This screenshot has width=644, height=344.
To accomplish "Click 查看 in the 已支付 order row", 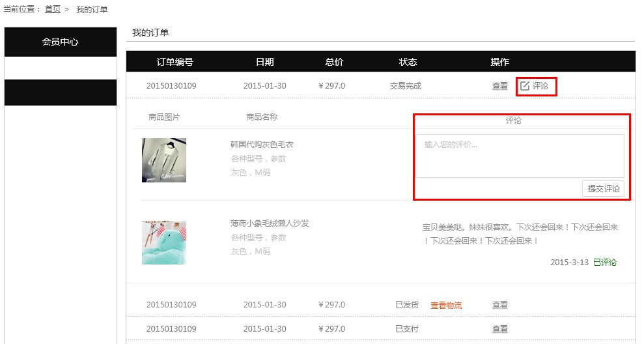I will point(499,329).
